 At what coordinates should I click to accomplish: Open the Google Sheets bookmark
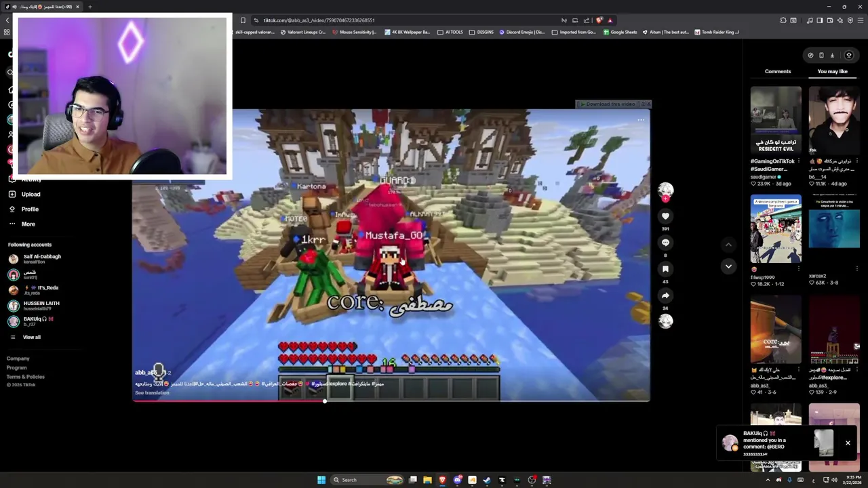(x=620, y=32)
